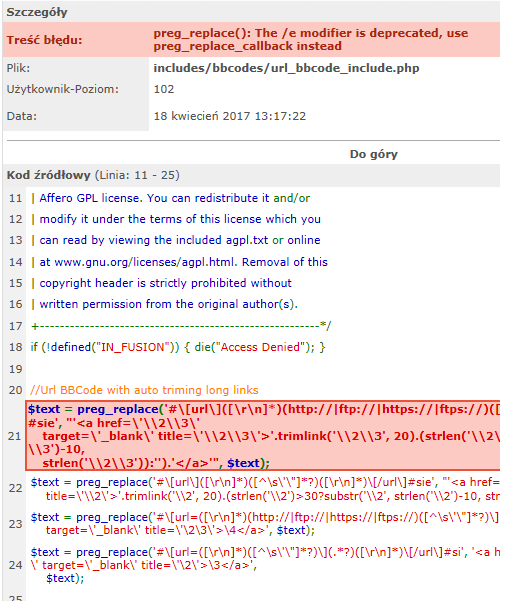
Task: Click the error message about preg_replace deprecation
Action: [x=310, y=39]
